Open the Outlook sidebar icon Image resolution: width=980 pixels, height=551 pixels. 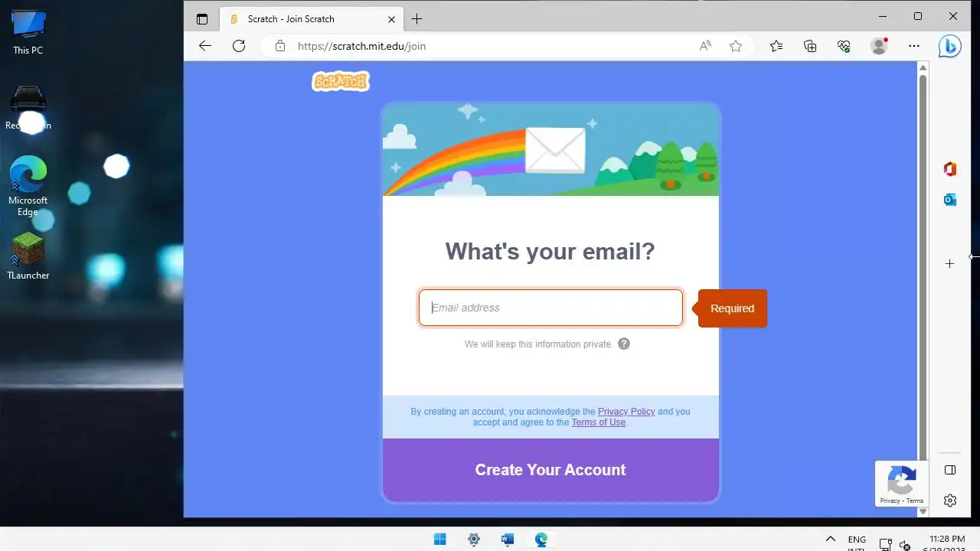tap(950, 200)
